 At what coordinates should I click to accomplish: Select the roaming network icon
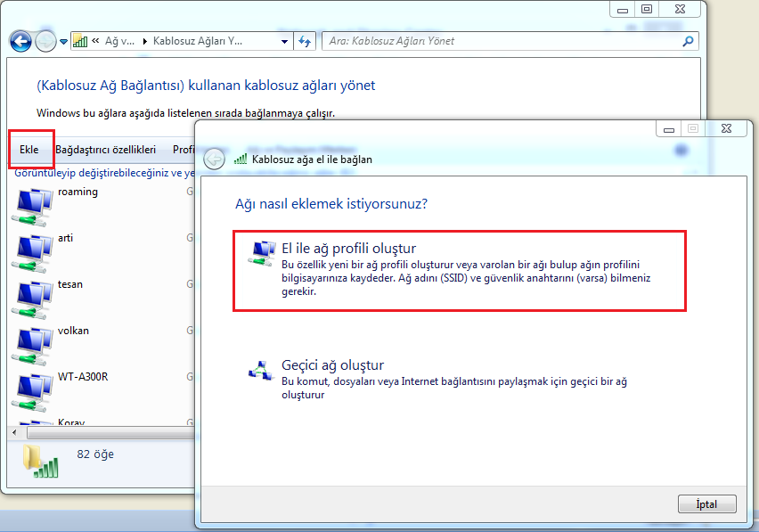34,207
